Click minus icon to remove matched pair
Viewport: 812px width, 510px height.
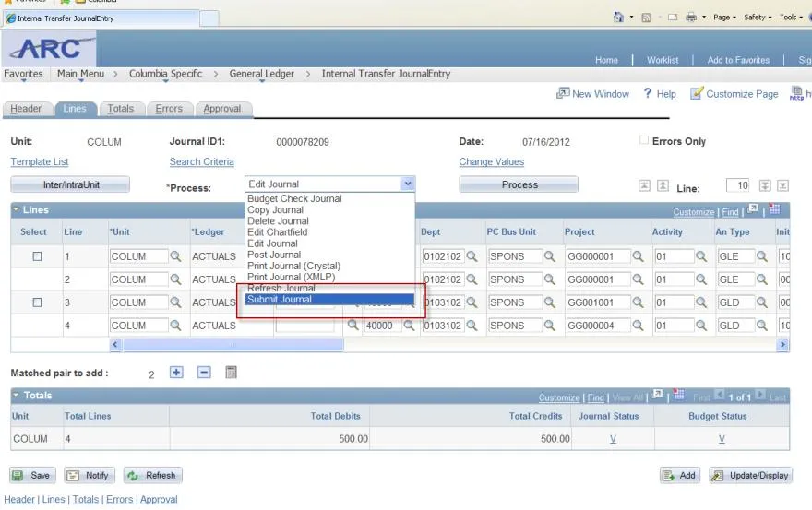[x=204, y=373]
